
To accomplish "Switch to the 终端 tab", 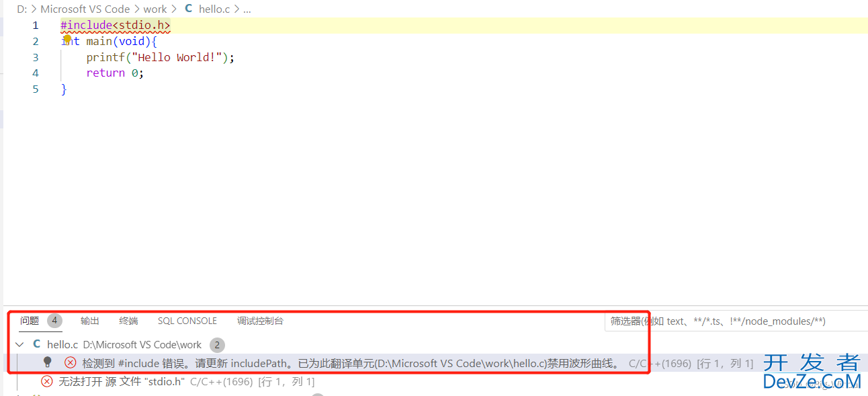I will click(x=128, y=321).
